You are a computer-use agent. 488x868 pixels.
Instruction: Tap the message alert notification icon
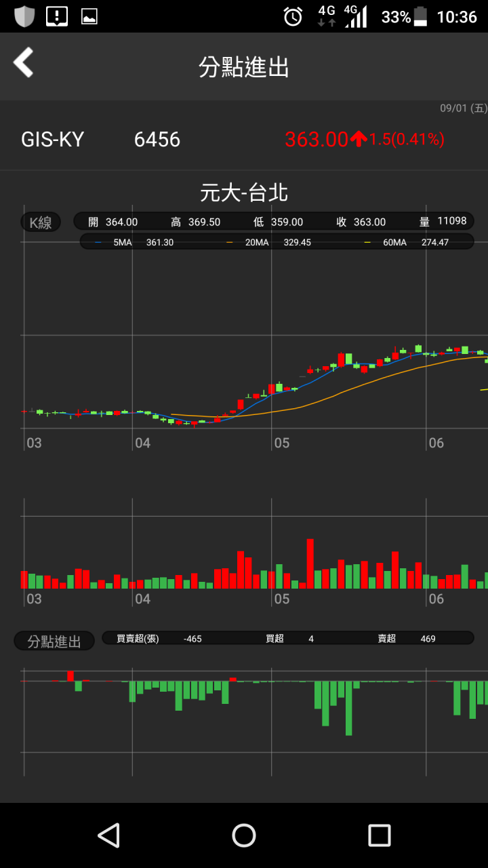click(x=57, y=16)
